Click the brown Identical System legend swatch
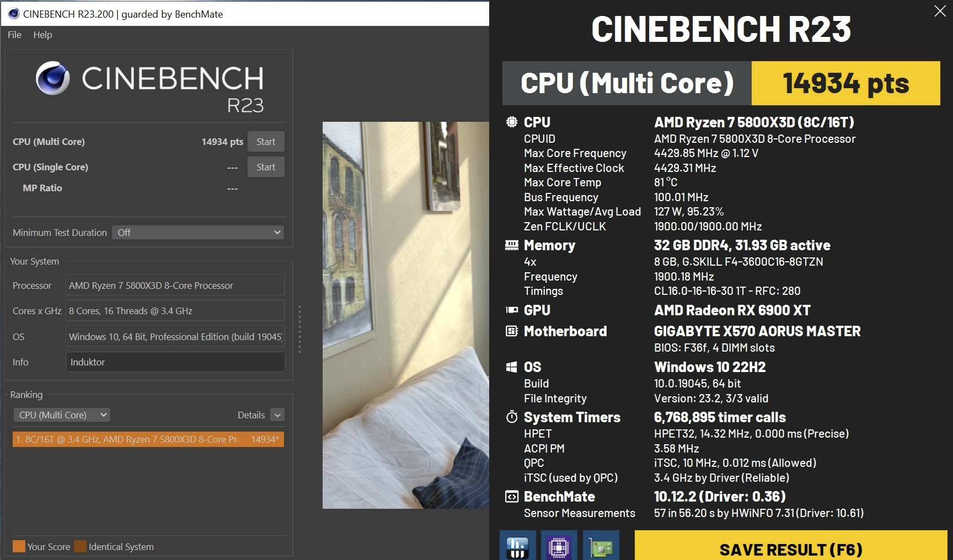This screenshot has width=953, height=560. coord(81,546)
